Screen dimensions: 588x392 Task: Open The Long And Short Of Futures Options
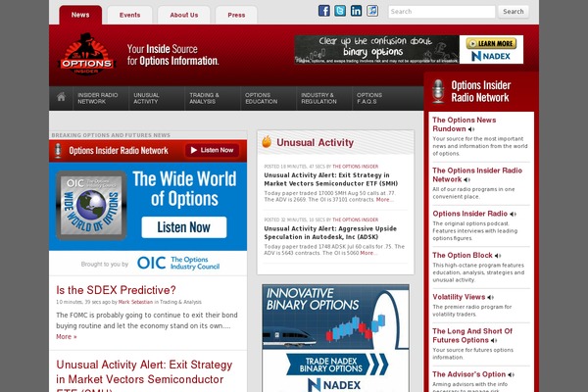tap(472, 335)
